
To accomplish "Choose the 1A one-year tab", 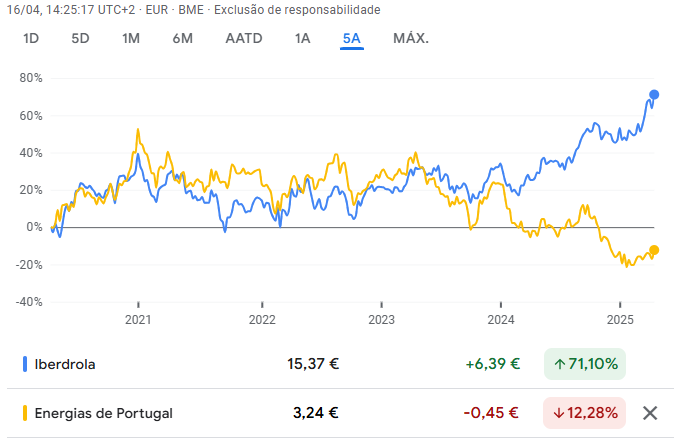I will click(302, 39).
